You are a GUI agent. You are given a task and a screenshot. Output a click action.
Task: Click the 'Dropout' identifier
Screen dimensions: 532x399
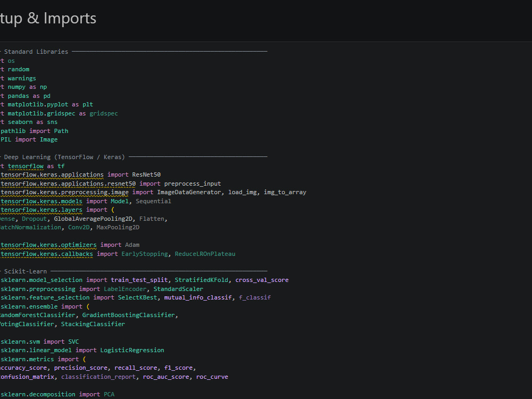(x=34, y=219)
